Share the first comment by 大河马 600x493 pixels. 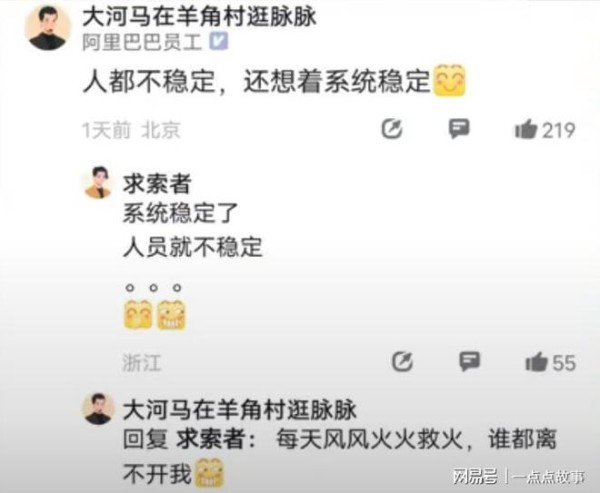tap(392, 129)
